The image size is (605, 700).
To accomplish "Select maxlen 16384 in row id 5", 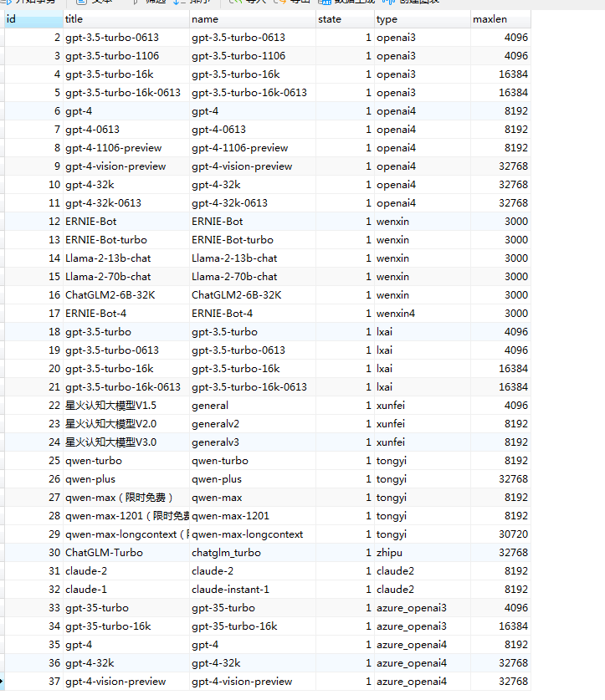I will (500, 92).
